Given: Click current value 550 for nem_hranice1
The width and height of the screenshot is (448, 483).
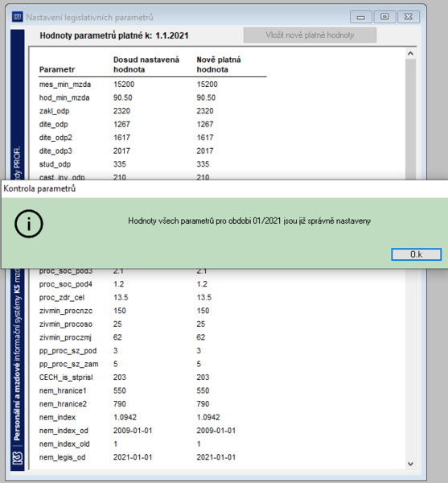Looking at the screenshot, I should (120, 390).
